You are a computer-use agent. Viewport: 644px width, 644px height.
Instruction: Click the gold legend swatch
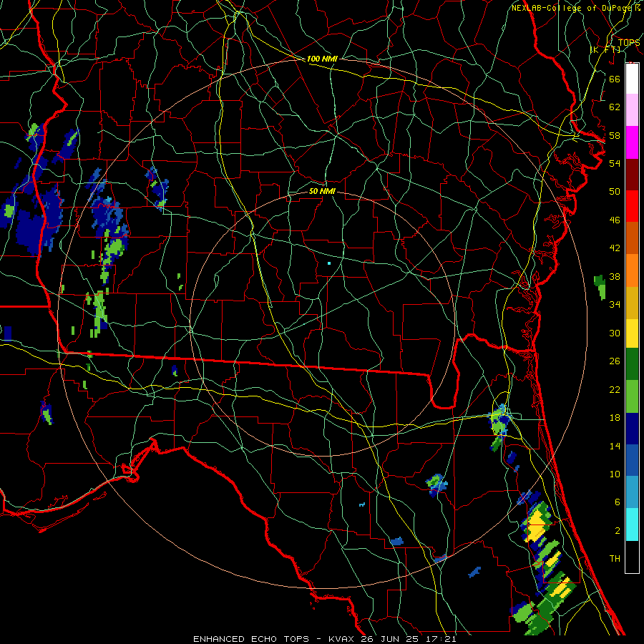(632, 303)
